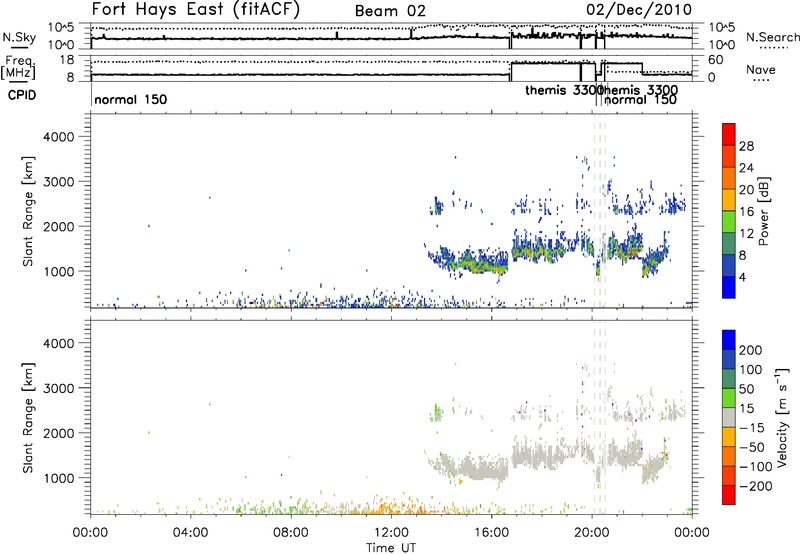Viewport: 800px width, 554px height.
Task: Select the 'Beam 02' label
Action: tap(390, 11)
